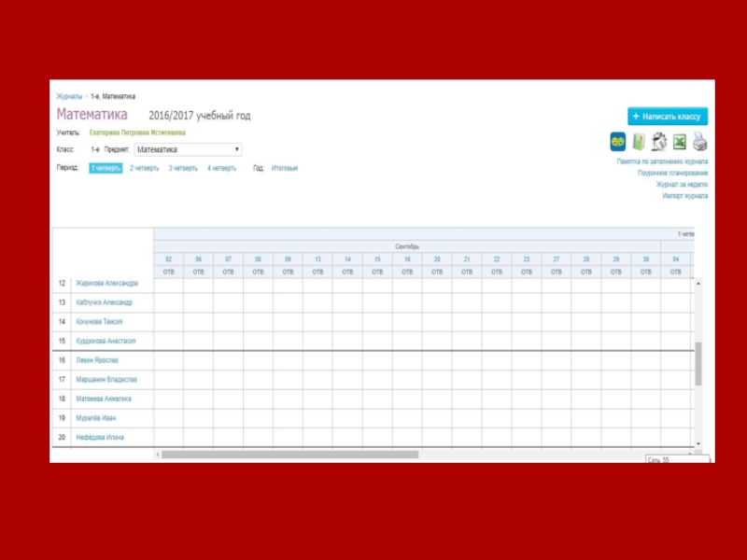The width and height of the screenshot is (747, 560).
Task: Click the horizontal scrollbar thumb under the table
Action: click(290, 455)
